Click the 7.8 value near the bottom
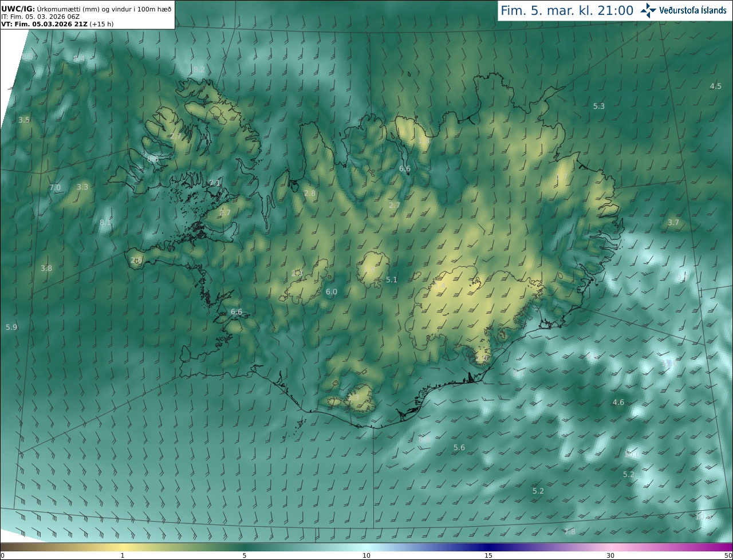The width and height of the screenshot is (733, 560). 570,532
